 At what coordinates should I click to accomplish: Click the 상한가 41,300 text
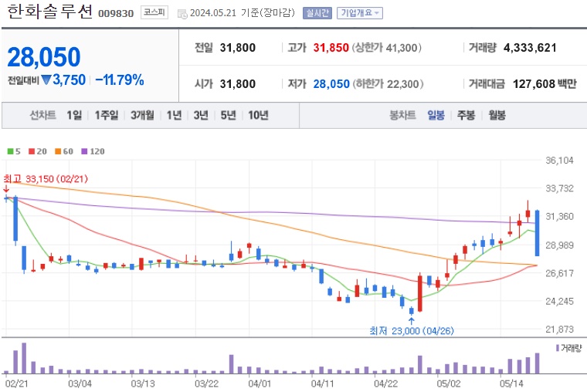[x=386, y=48]
